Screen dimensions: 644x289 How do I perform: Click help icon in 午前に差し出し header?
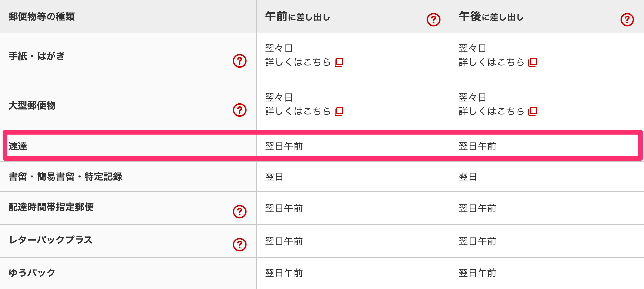[x=433, y=20]
